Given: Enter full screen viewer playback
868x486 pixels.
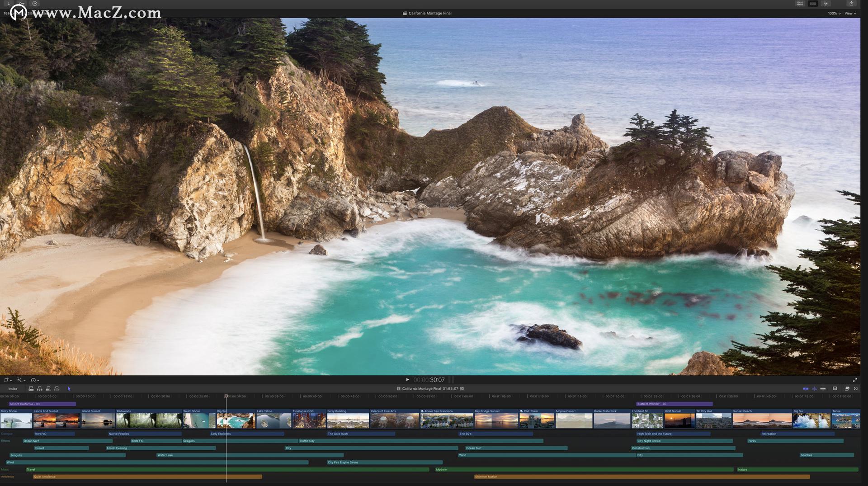Looking at the screenshot, I should [x=854, y=380].
